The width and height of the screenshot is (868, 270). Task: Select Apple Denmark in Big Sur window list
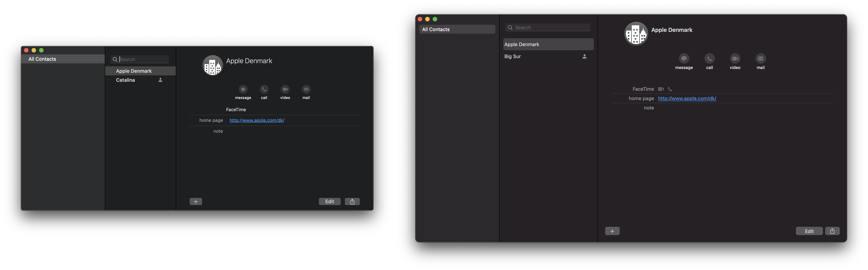[548, 44]
